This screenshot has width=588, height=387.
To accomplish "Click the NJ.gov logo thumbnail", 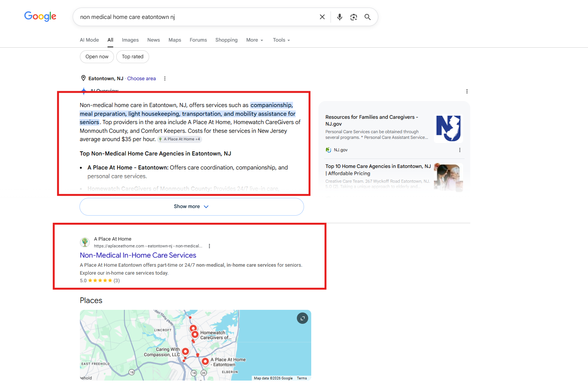I will click(x=448, y=129).
